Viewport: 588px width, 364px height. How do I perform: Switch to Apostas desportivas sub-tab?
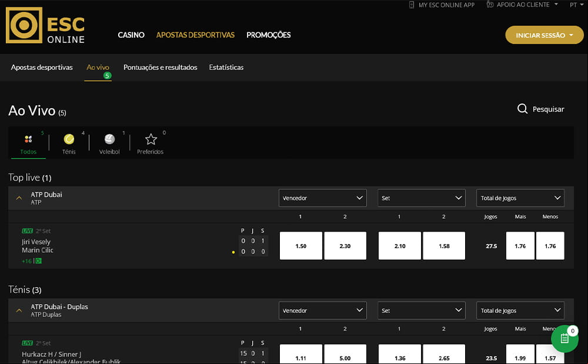point(42,68)
